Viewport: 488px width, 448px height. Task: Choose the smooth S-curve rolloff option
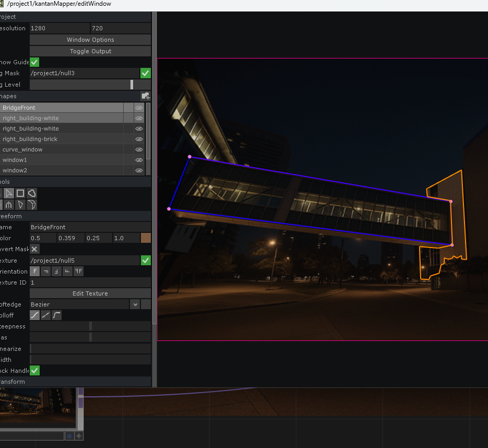tap(34, 315)
